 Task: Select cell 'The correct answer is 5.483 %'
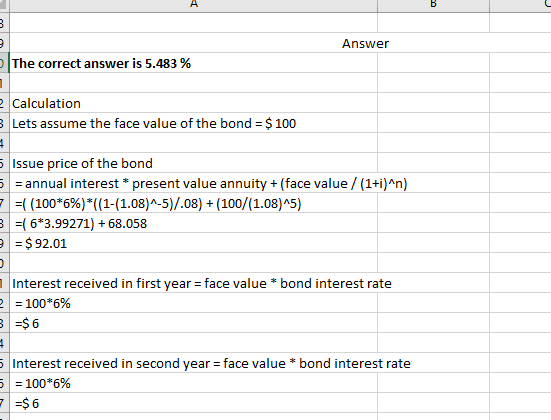coord(194,63)
